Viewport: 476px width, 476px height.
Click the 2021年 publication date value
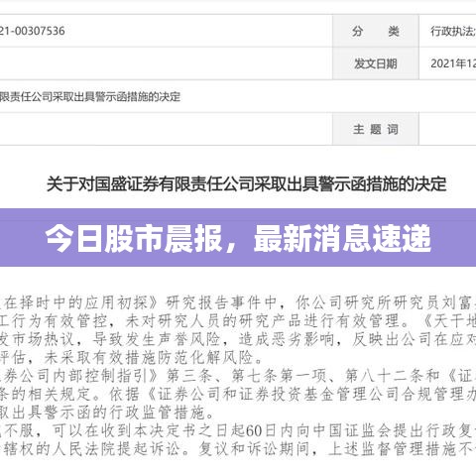[x=453, y=63]
